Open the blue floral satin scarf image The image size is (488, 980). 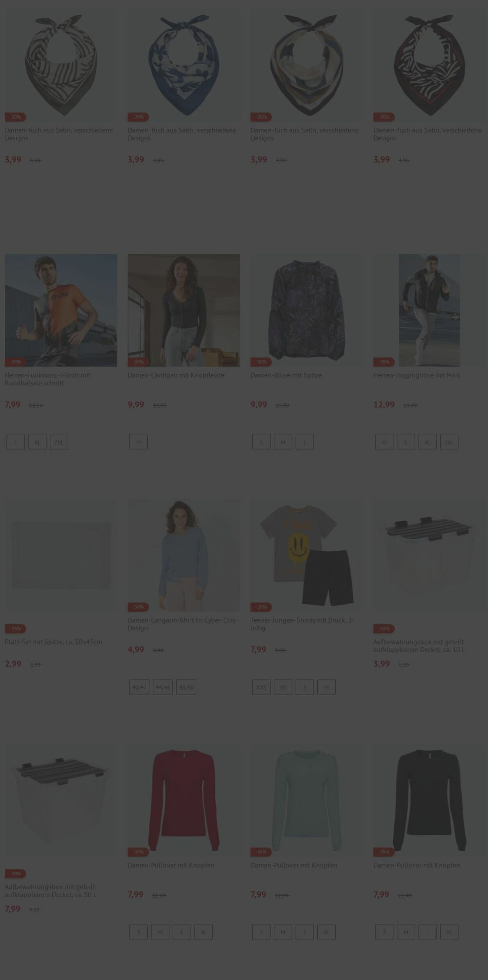[183, 65]
